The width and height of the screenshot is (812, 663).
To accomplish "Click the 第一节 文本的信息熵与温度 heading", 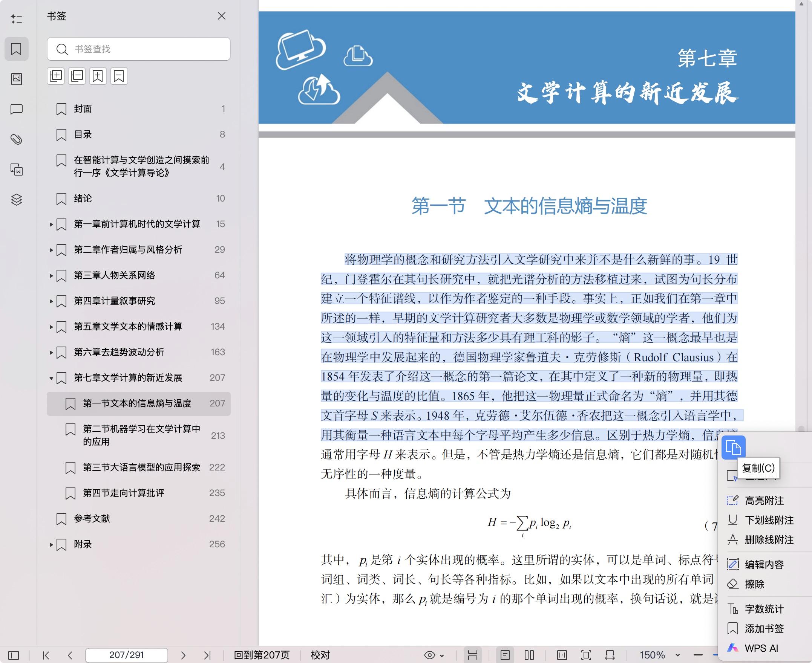I will (x=529, y=206).
